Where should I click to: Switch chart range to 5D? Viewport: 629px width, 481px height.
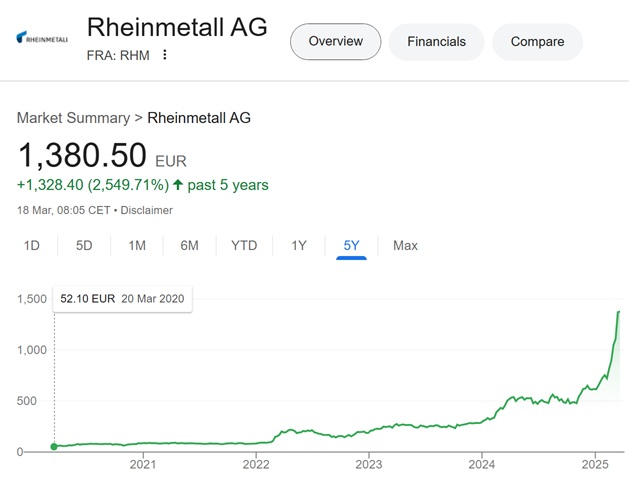84,245
